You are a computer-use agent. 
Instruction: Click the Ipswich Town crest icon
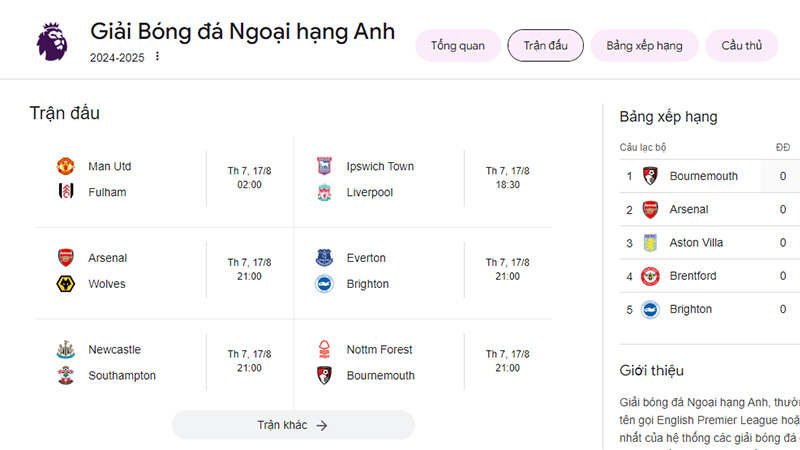(x=324, y=166)
